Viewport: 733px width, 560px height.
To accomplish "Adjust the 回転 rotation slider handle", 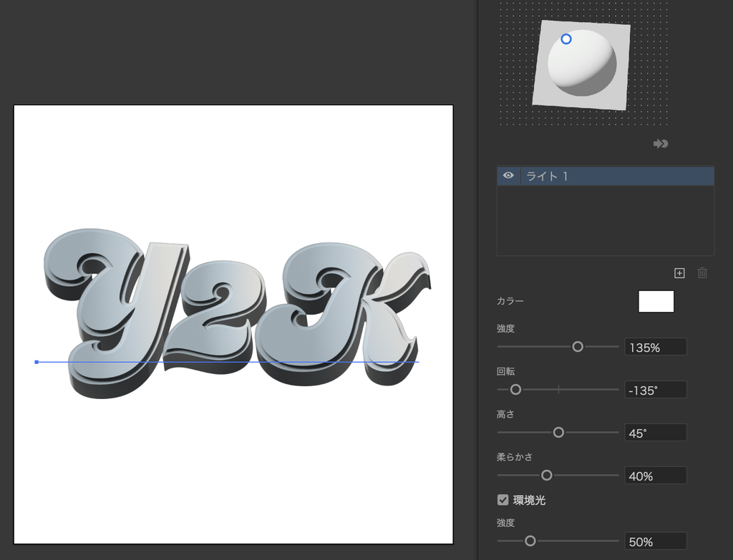I will 515,390.
